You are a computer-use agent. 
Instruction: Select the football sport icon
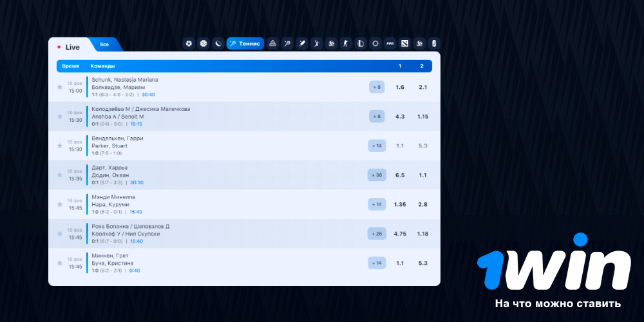click(x=189, y=44)
